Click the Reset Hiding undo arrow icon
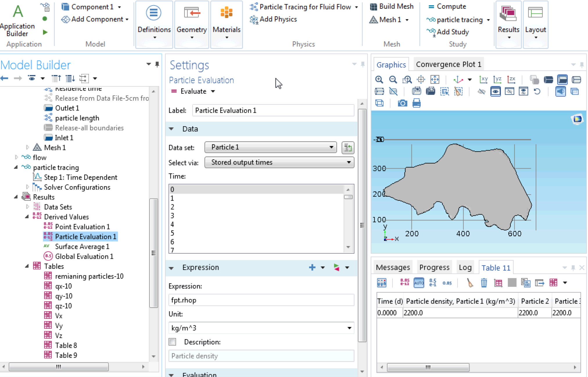The width and height of the screenshot is (588, 377). click(x=537, y=92)
